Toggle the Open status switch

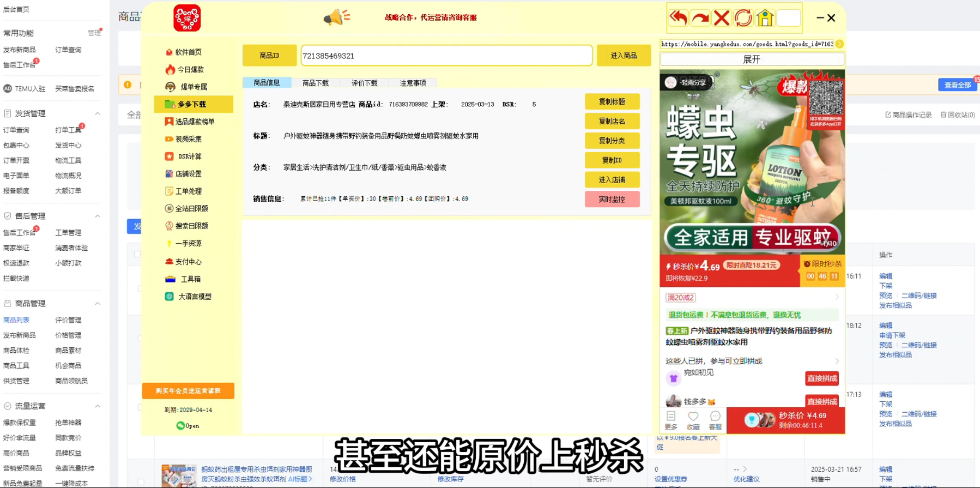point(181,426)
